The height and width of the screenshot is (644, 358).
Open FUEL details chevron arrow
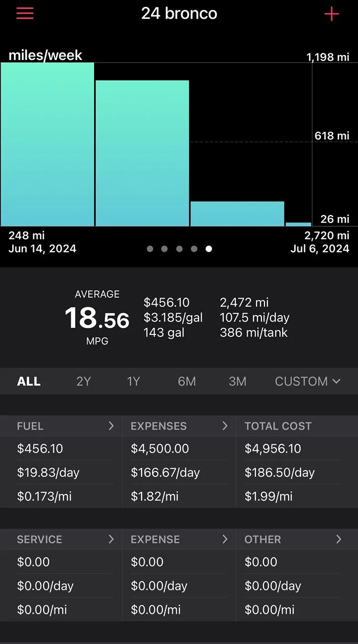[111, 426]
